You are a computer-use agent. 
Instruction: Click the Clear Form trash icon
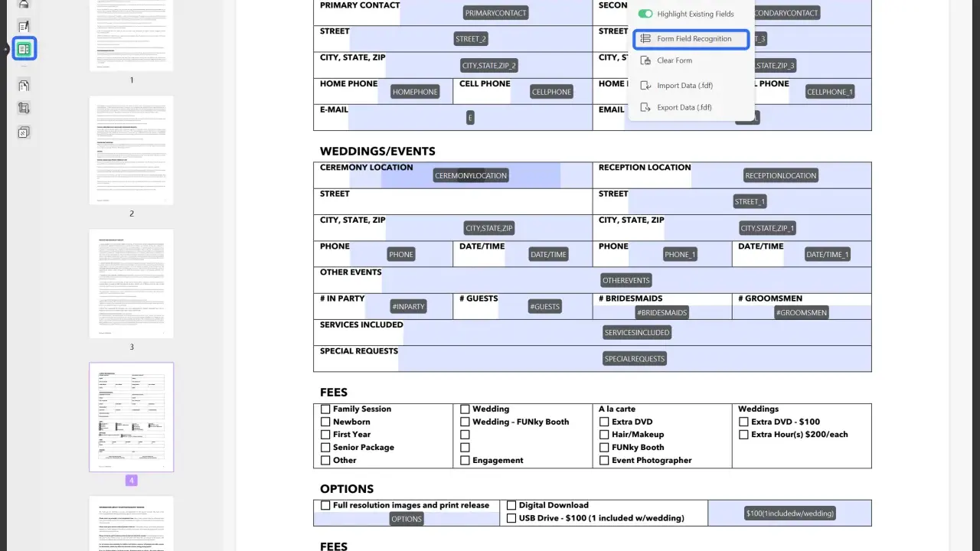point(645,60)
